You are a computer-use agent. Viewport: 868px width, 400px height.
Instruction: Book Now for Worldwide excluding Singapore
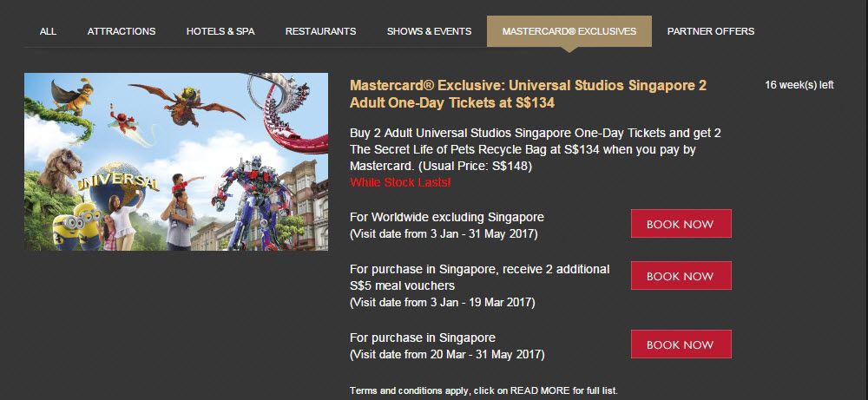(681, 224)
